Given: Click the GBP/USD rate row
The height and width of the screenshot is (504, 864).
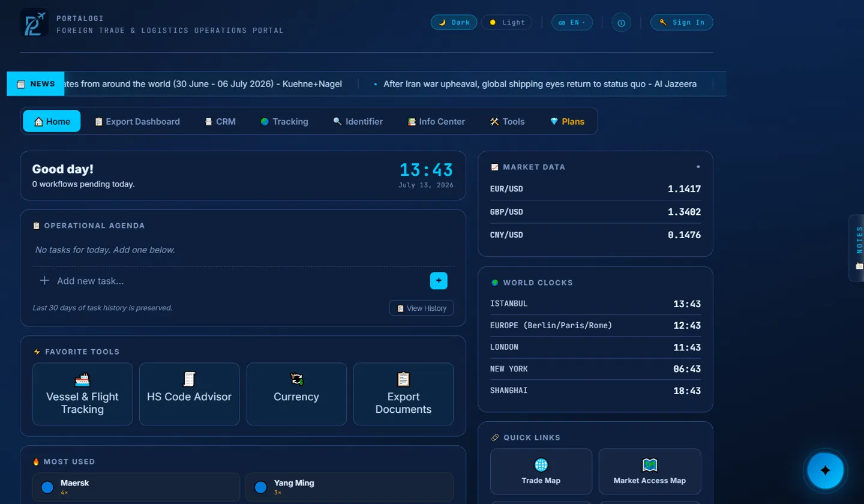Looking at the screenshot, I should click(595, 212).
